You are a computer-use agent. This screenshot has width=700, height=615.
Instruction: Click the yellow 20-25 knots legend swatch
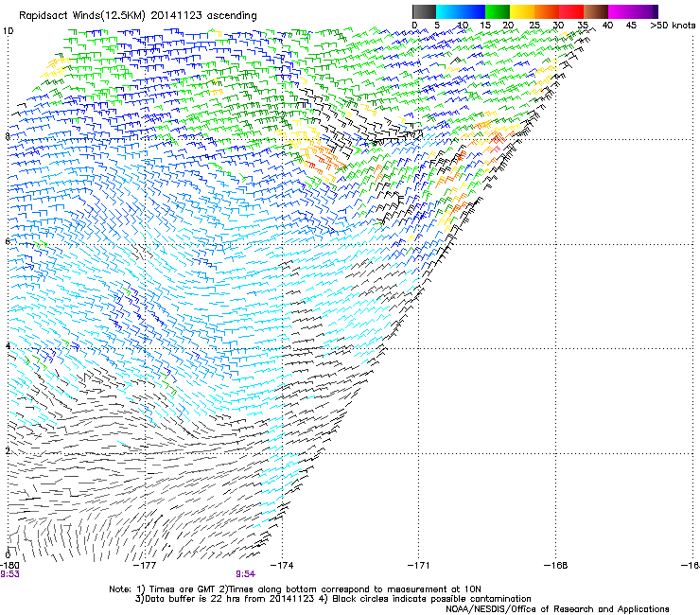tap(522, 11)
